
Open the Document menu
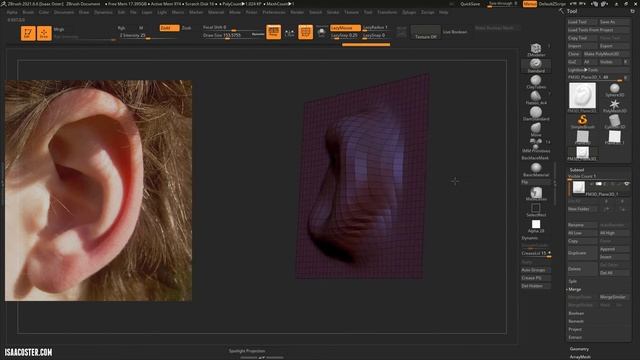(64, 12)
